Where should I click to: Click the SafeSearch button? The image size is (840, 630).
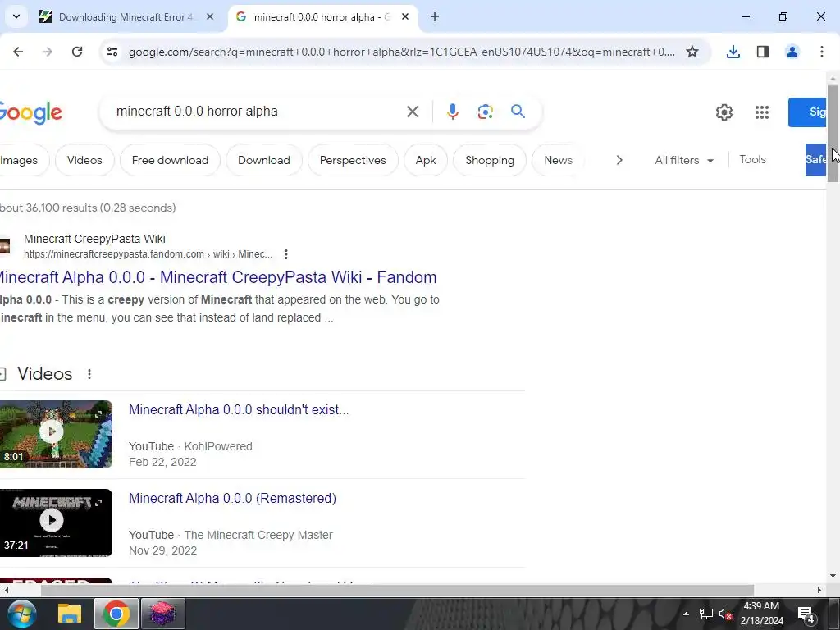tap(816, 160)
